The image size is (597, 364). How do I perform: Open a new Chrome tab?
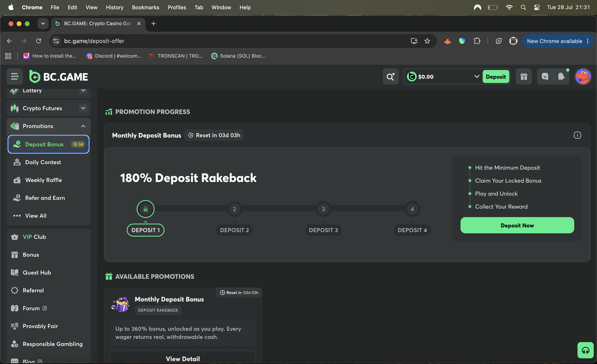coord(153,23)
